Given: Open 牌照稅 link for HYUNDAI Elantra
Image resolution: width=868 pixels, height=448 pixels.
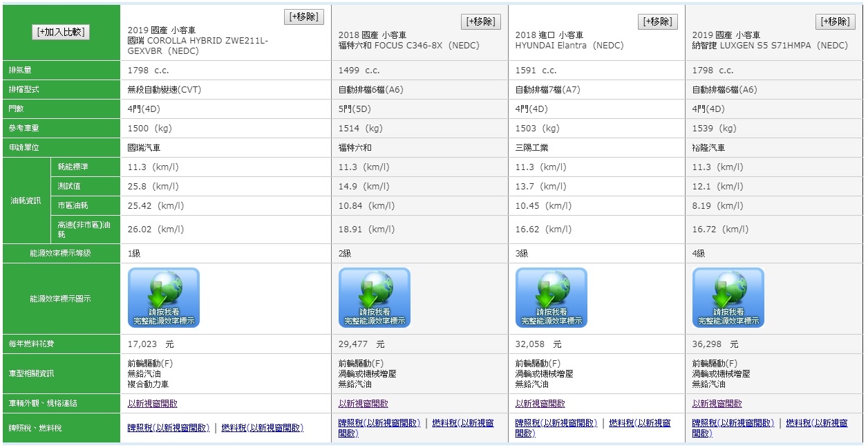Looking at the screenshot, I should pyautogui.click(x=556, y=423).
